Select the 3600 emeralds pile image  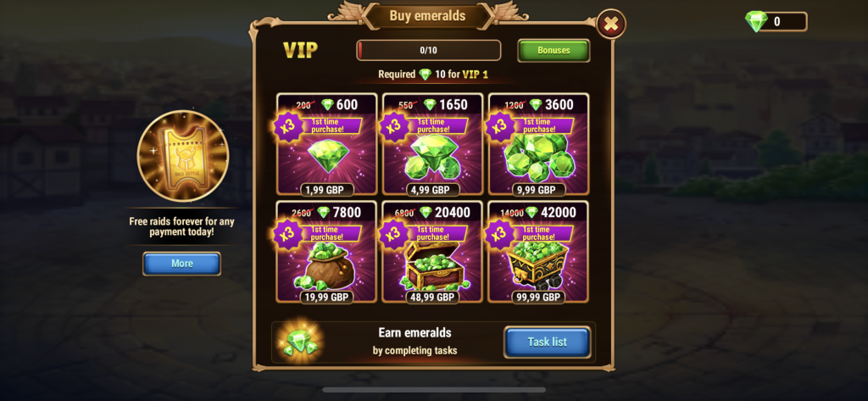click(x=540, y=158)
